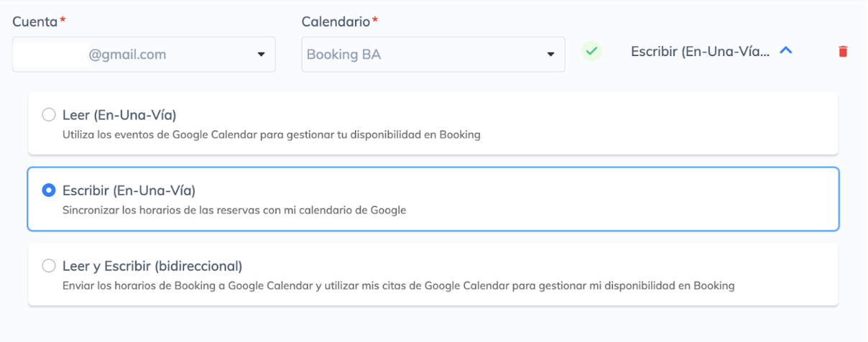Click the "Leer (En-Una-Vía)" option title
The height and width of the screenshot is (342, 868).
(x=119, y=115)
